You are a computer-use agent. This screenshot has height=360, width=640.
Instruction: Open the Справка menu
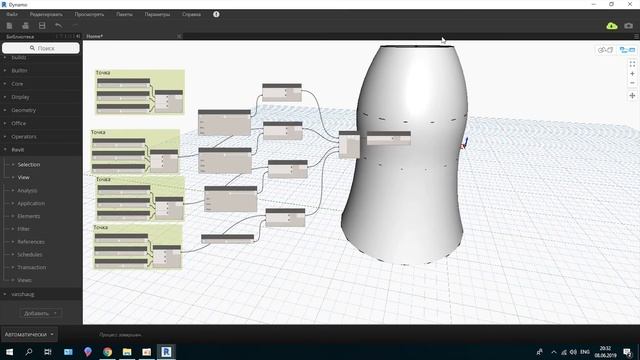click(x=191, y=14)
